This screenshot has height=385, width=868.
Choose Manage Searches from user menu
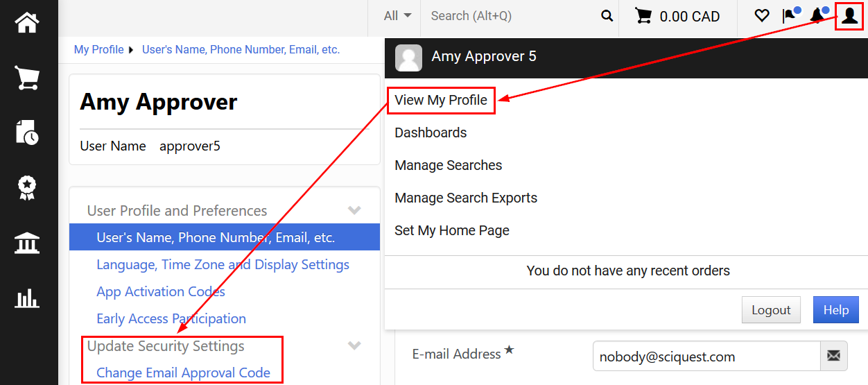448,165
